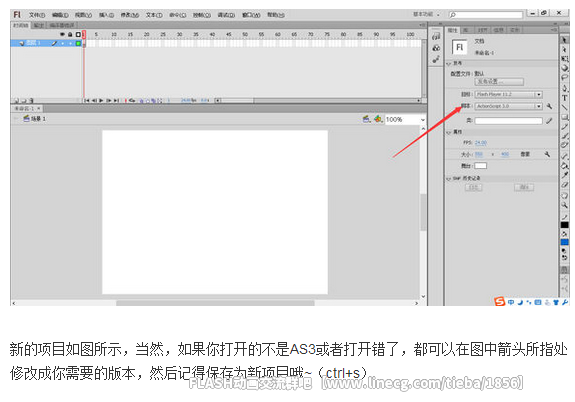Click the Publish Settings button
The width and height of the screenshot is (575, 402).
pos(499,81)
